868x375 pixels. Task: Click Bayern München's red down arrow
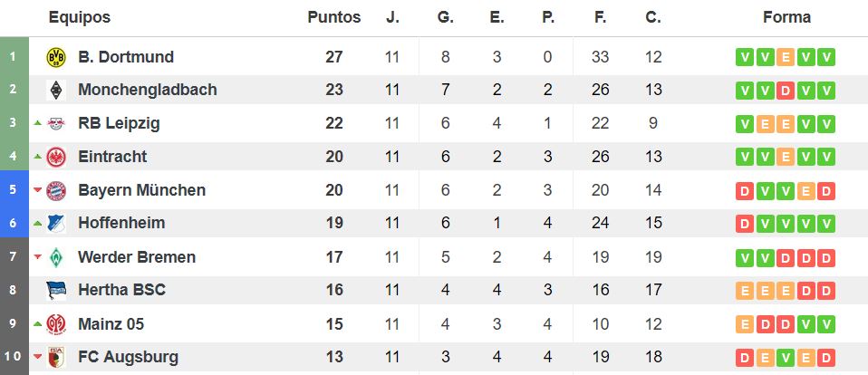tap(38, 189)
